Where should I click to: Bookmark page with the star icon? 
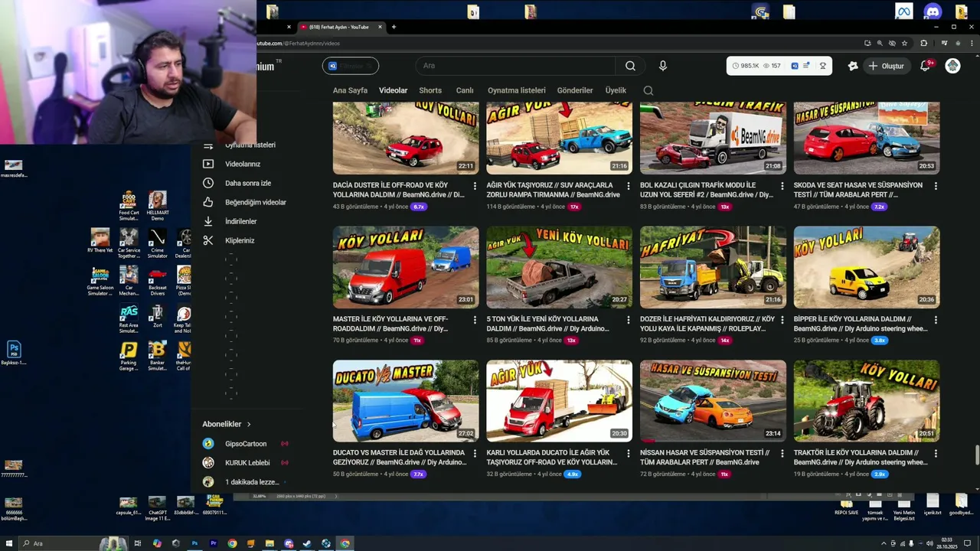904,44
